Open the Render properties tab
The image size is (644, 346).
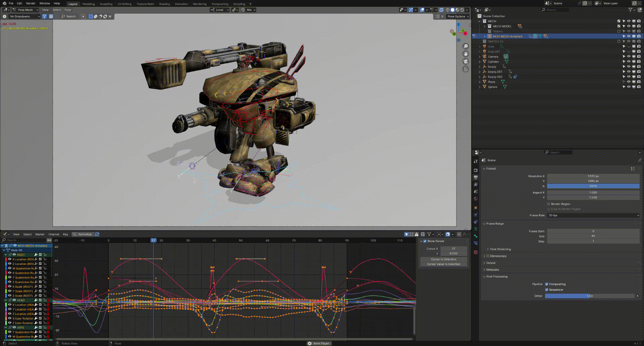tap(476, 170)
